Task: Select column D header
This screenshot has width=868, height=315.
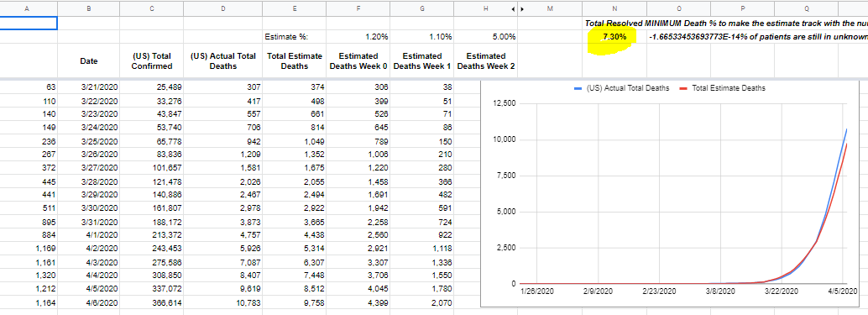Action: pos(223,8)
